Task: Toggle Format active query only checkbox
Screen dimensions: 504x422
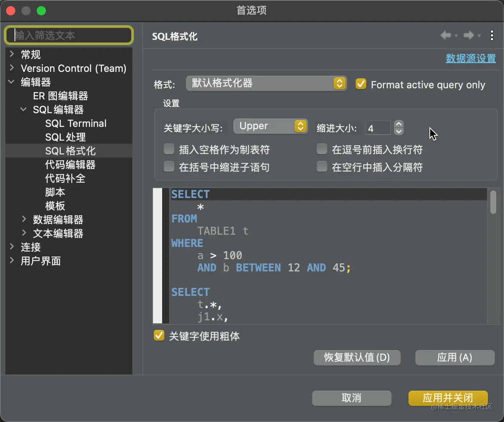Action: [361, 84]
